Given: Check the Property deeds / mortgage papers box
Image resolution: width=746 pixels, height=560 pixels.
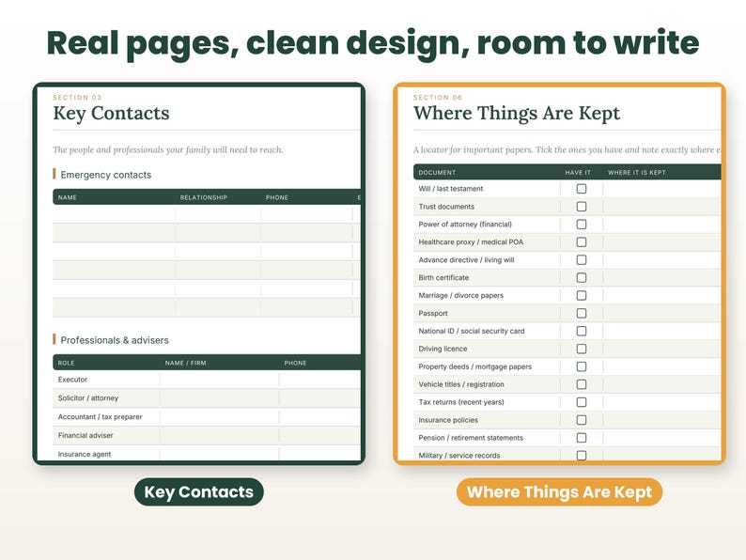Looking at the screenshot, I should pyautogui.click(x=581, y=366).
